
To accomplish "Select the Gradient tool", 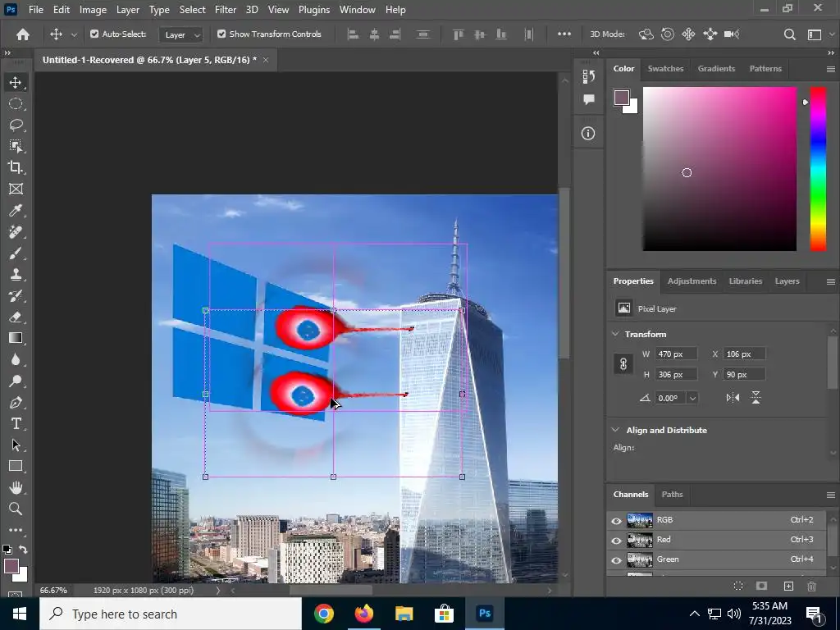I will point(16,338).
